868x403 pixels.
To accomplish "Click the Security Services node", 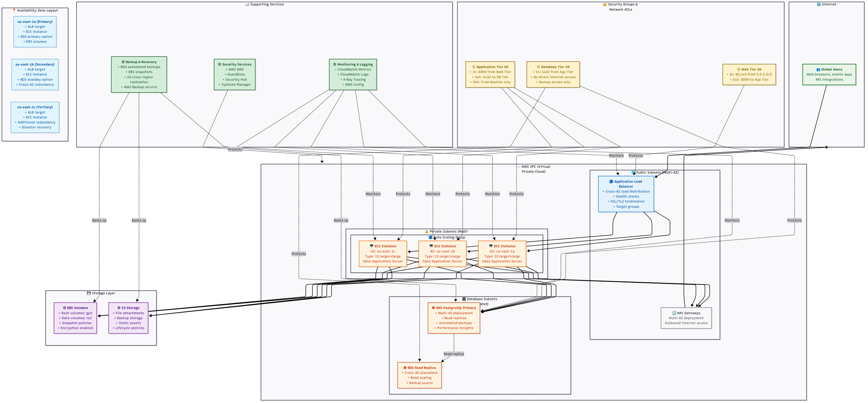I will 235,74.
